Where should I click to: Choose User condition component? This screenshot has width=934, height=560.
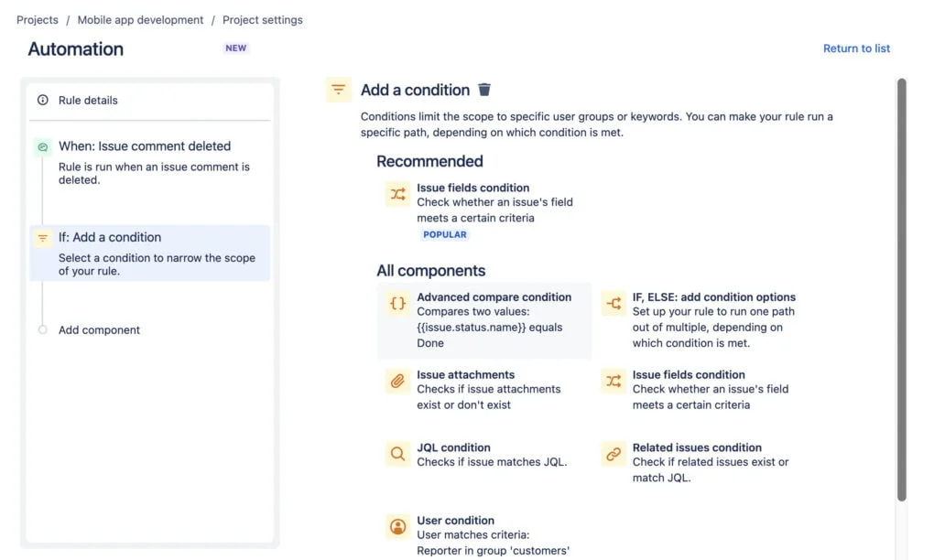[x=484, y=535]
